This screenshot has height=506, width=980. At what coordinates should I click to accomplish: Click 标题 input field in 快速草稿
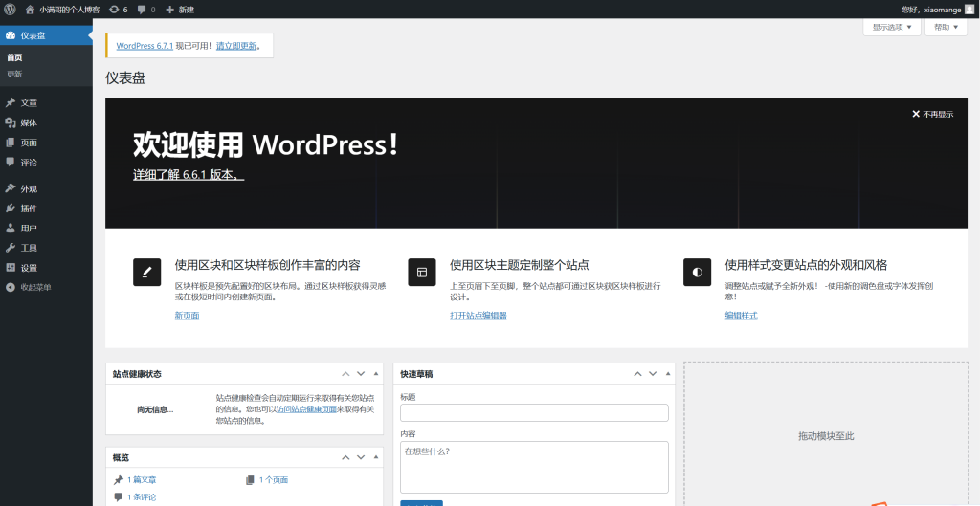534,413
